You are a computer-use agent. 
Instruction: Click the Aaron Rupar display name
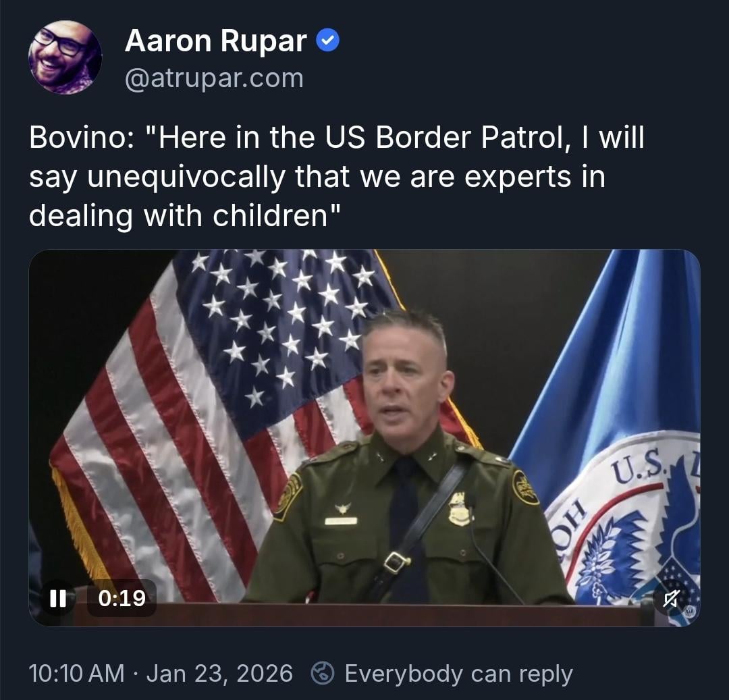(x=216, y=41)
